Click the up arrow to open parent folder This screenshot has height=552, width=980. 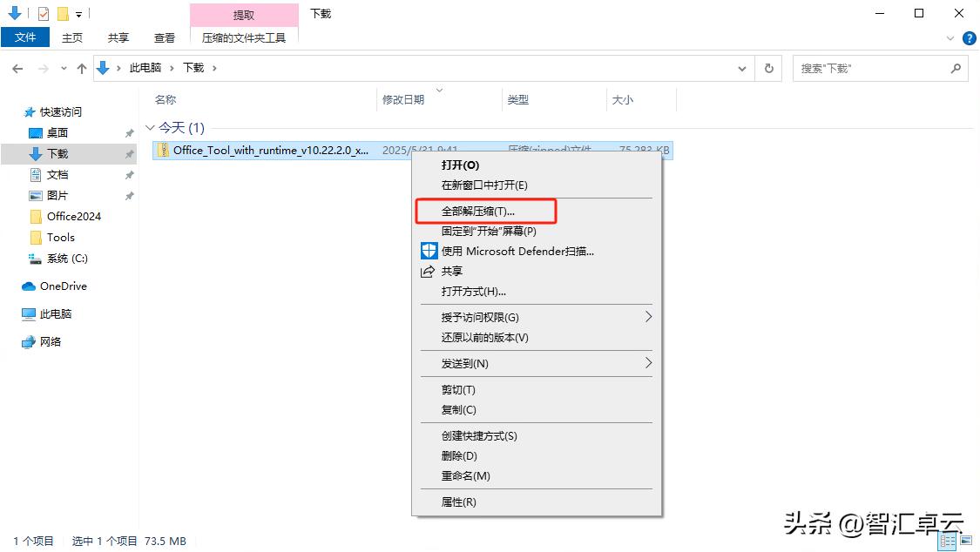pyautogui.click(x=81, y=68)
